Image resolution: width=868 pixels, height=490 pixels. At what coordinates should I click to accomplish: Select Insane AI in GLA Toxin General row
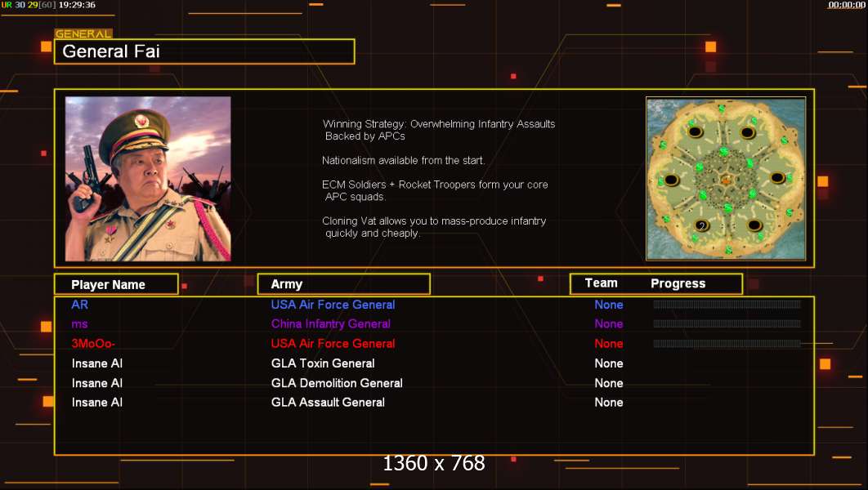point(97,363)
